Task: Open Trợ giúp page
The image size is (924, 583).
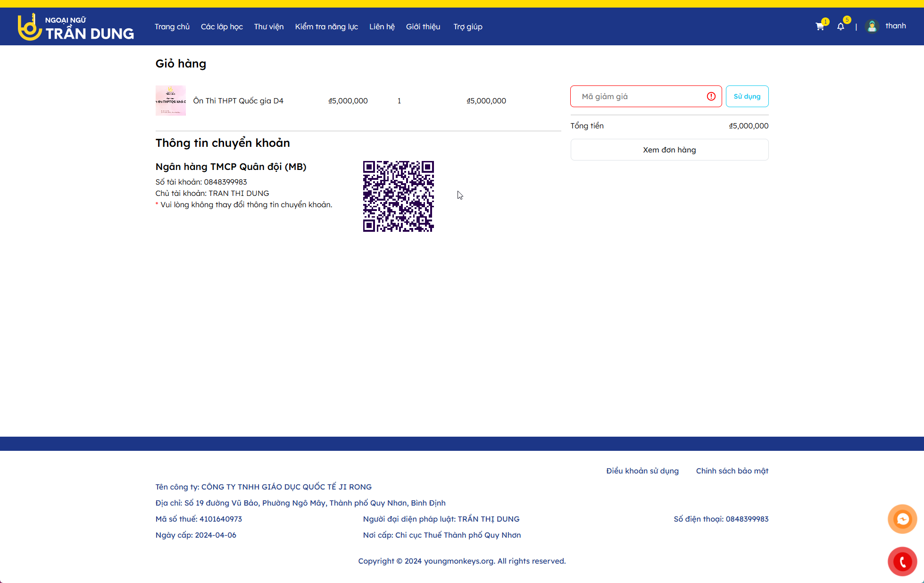Action: tap(468, 26)
